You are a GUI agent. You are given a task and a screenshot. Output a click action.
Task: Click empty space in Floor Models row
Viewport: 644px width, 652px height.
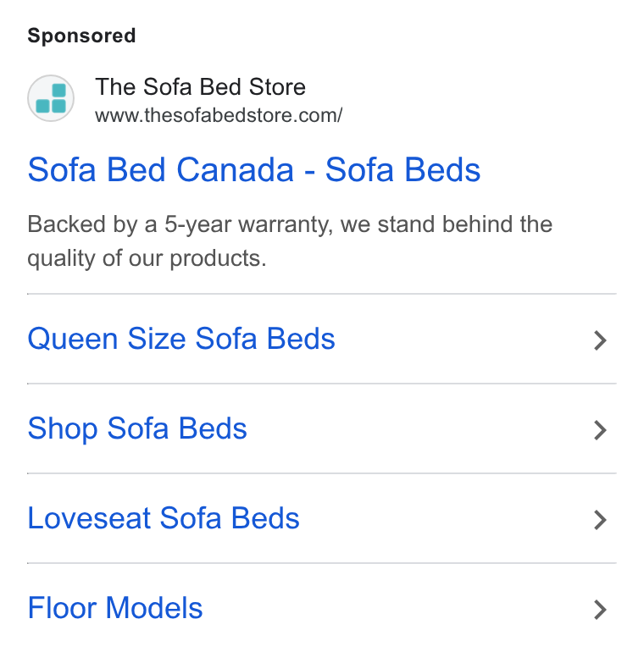(x=395, y=608)
